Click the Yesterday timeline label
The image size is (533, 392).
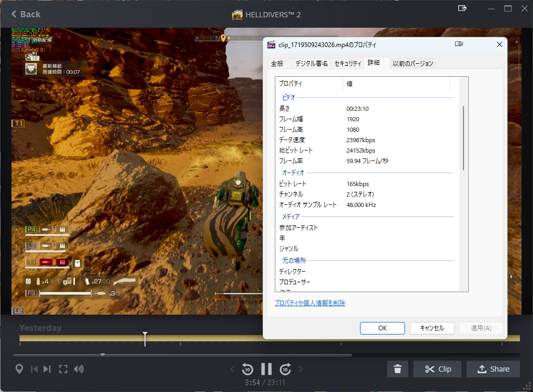(40, 328)
